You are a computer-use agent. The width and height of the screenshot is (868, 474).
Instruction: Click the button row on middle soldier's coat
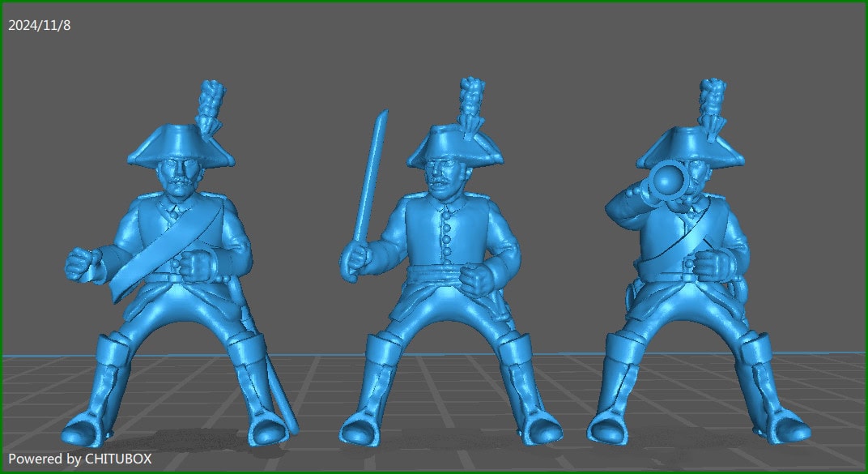(x=446, y=239)
